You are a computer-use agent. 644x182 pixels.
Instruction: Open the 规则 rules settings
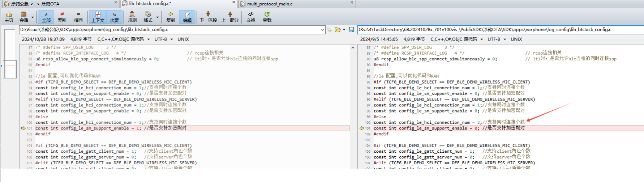click(x=132, y=17)
